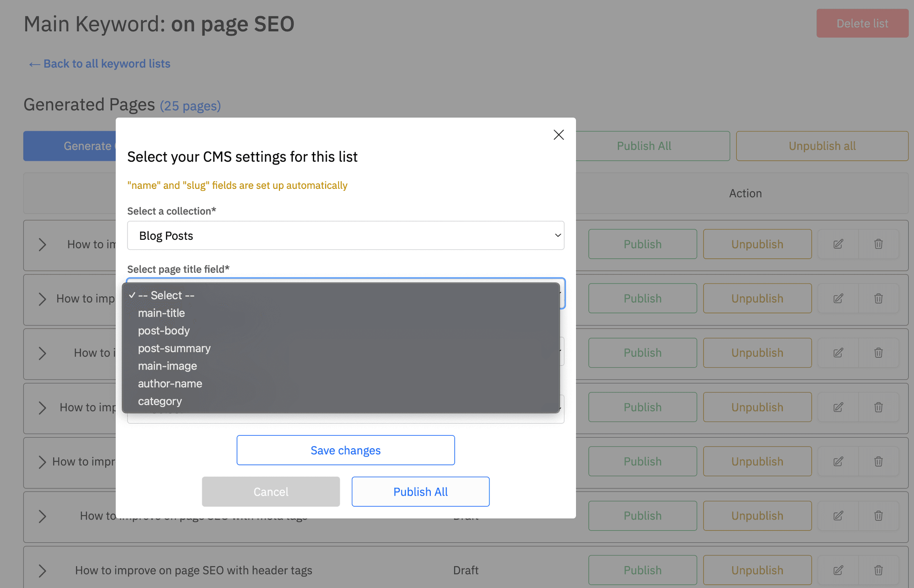
Task: Click the delete trash icon on the header tags row
Action: tap(878, 570)
